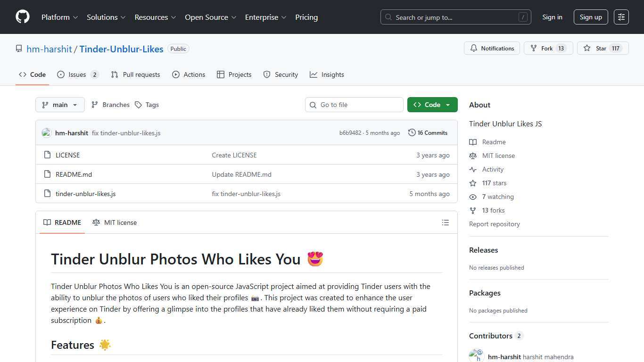Click the Activity pulse icon

[x=473, y=169]
